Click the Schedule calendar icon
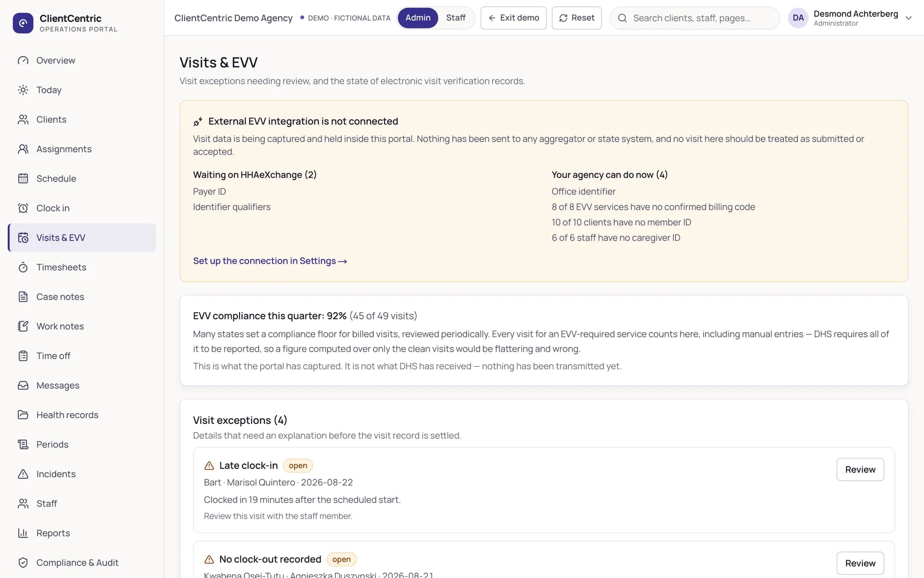The height and width of the screenshot is (578, 924). [x=23, y=179]
